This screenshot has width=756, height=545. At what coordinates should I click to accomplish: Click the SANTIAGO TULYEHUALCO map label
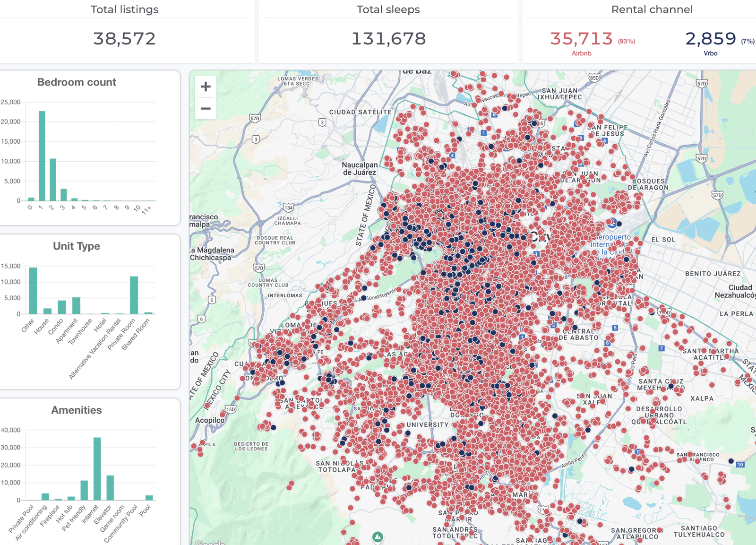pyautogui.click(x=699, y=531)
